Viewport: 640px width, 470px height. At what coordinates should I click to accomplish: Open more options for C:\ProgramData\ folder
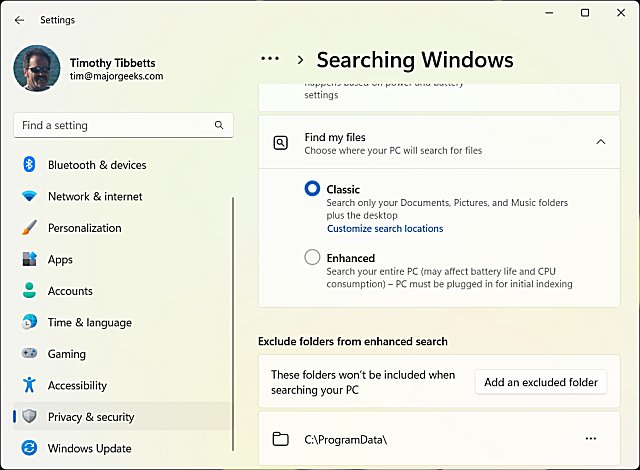591,439
